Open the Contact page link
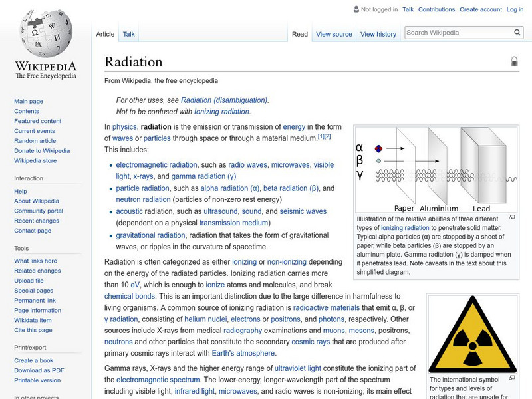532x399 pixels. pos(33,230)
